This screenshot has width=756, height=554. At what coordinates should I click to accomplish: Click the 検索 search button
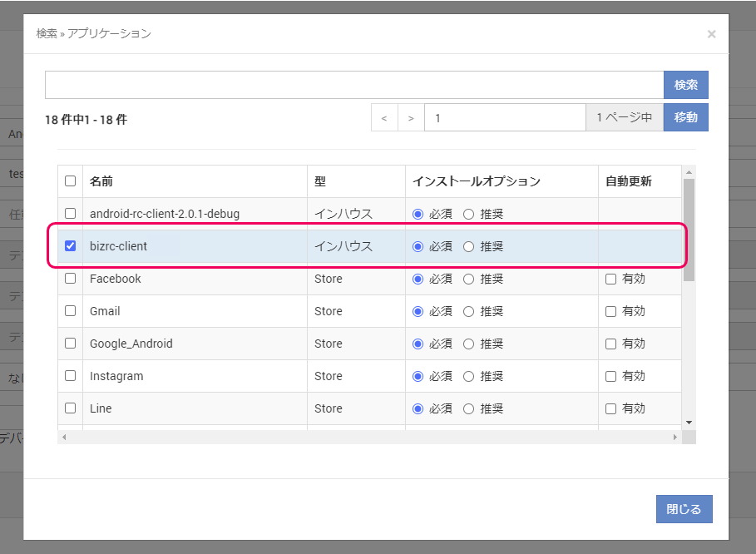click(685, 85)
